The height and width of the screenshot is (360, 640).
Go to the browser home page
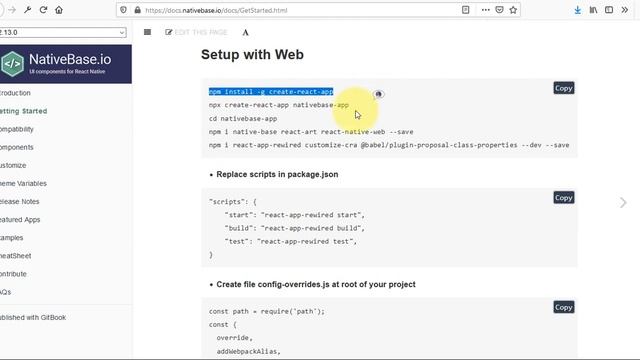coord(59,10)
